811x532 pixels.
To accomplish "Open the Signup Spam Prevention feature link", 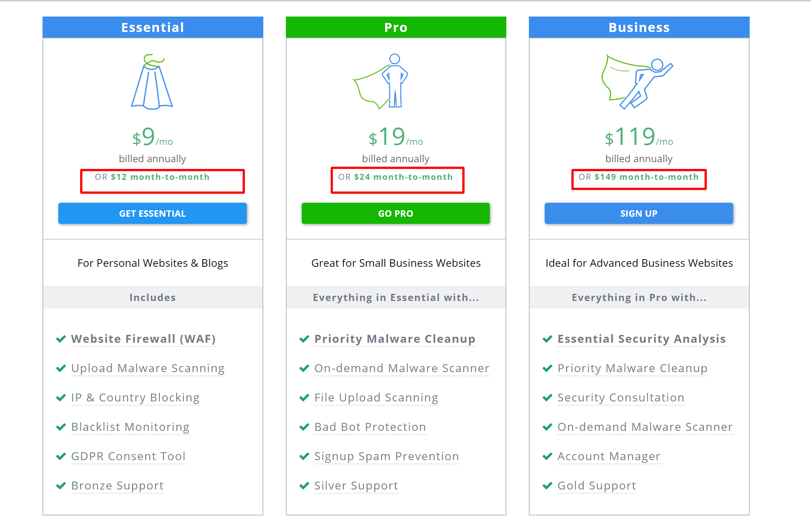I will [386, 456].
